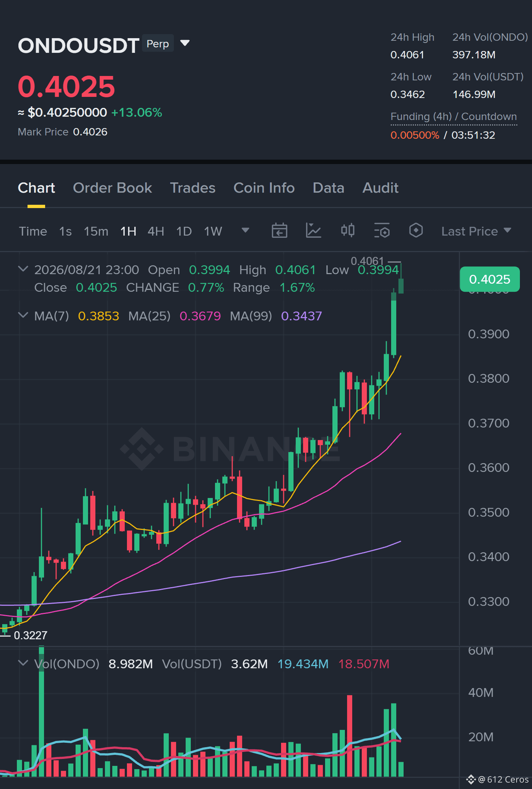
Task: Select the 1H chart interval
Action: pos(128,231)
